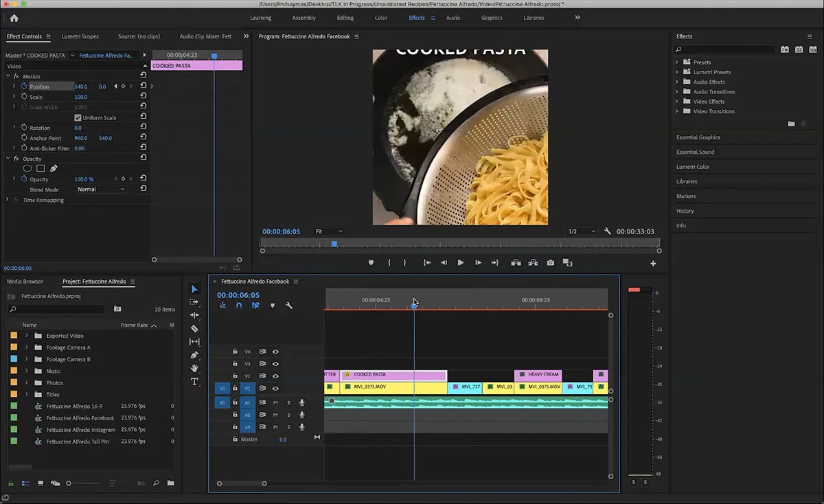Screen dimensions: 824x504
Task: Open timeline display settings wrench icon
Action: tap(289, 306)
